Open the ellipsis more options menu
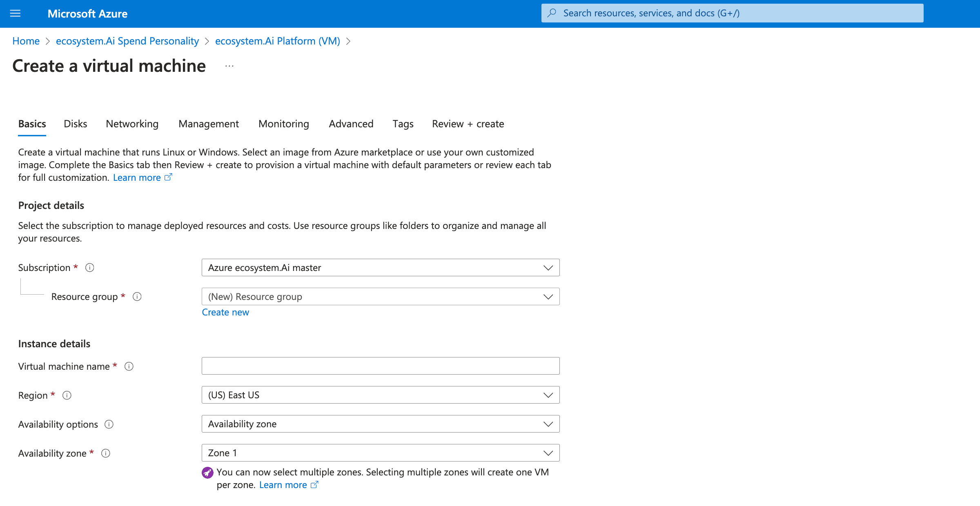This screenshot has width=980, height=506. tap(229, 66)
